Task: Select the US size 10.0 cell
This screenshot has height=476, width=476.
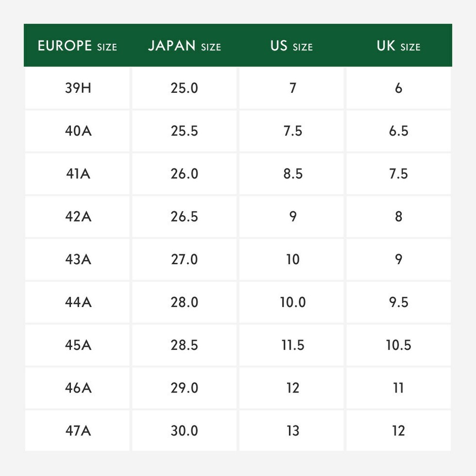Action: pyautogui.click(x=293, y=302)
